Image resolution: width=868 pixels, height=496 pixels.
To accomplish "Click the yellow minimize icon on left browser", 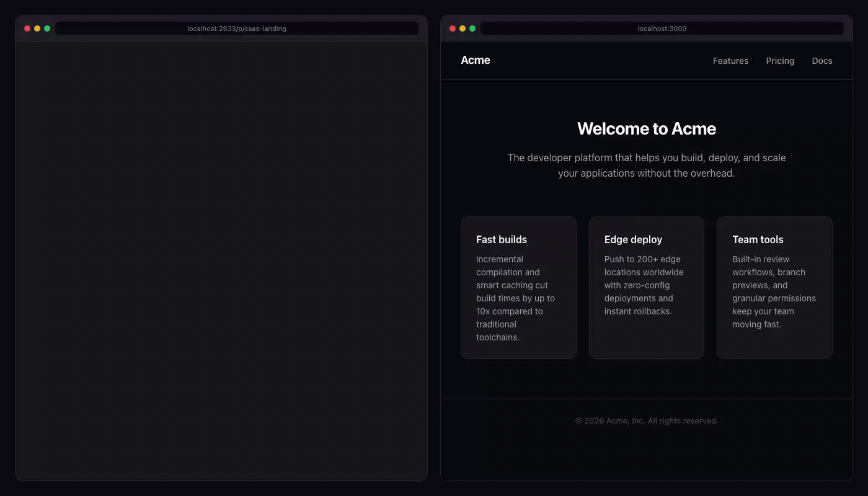I will (x=37, y=28).
